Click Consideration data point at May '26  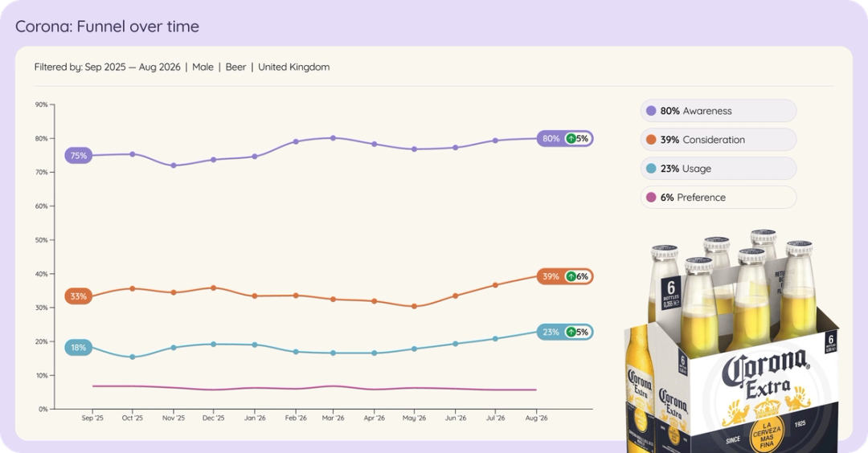coord(414,306)
